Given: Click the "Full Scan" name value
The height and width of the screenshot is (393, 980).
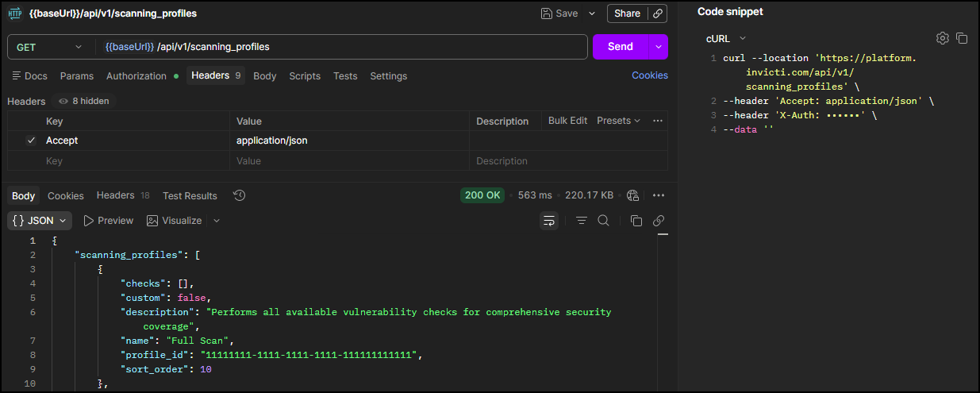Looking at the screenshot, I should 198,341.
